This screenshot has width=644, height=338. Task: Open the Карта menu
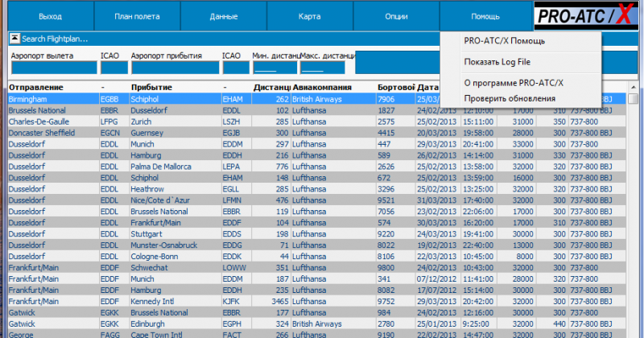coord(310,16)
